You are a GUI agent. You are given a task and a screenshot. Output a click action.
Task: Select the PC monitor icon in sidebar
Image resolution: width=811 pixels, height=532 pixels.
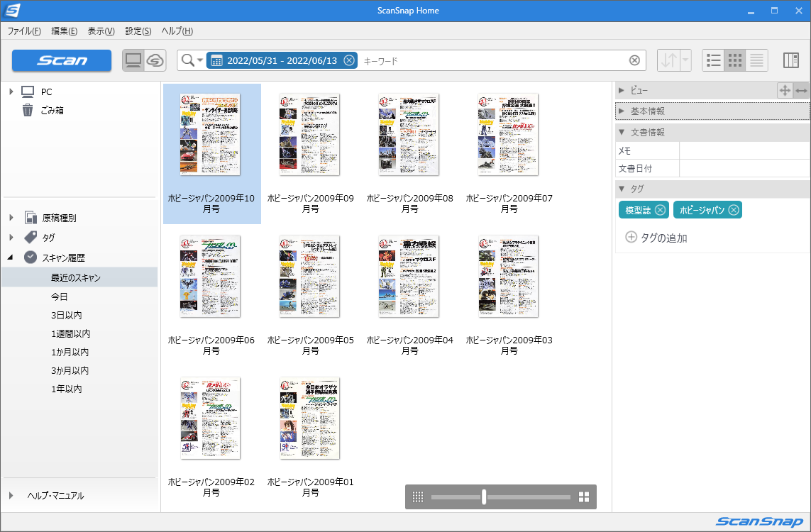pyautogui.click(x=28, y=92)
